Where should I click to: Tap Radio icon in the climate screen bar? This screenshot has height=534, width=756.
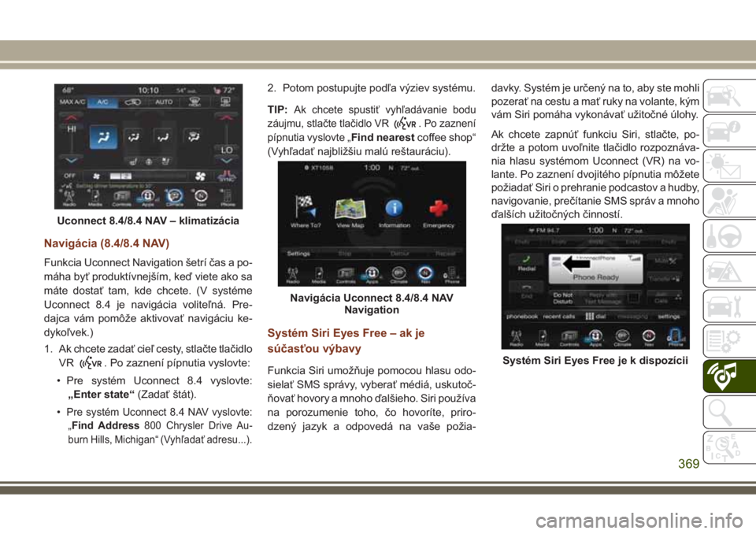coord(69,198)
